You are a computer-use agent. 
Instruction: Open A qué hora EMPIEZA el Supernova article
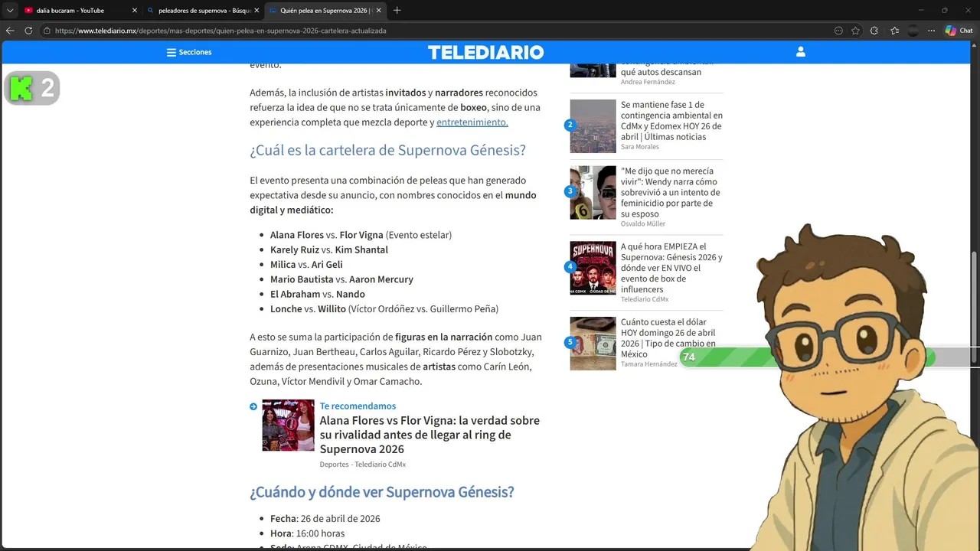click(671, 268)
